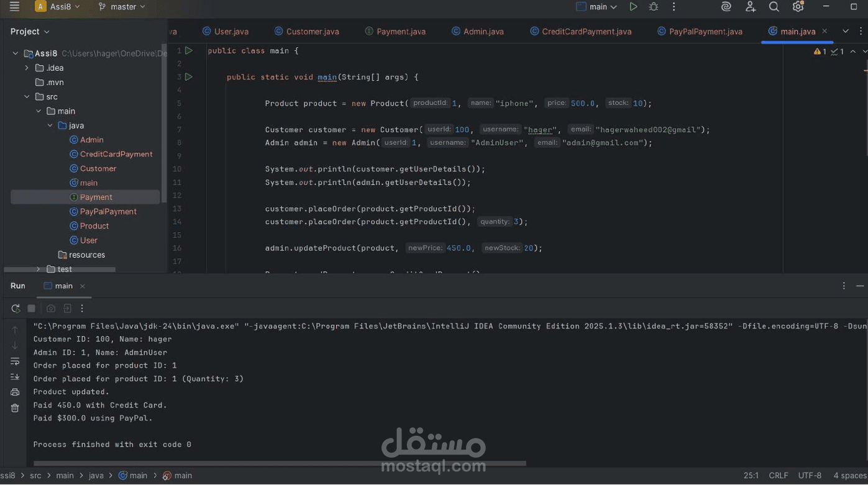
Task: Start debugging with the bug icon
Action: (x=654, y=7)
